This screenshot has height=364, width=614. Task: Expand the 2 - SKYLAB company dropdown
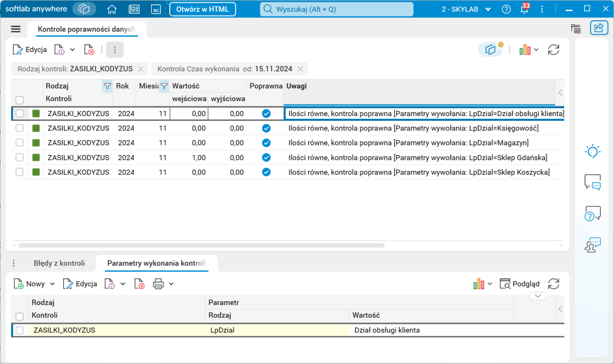click(x=488, y=10)
